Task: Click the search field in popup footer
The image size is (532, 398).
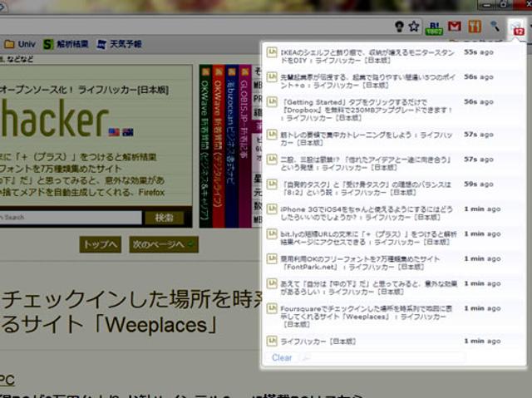Action: pyautogui.click(x=383, y=357)
